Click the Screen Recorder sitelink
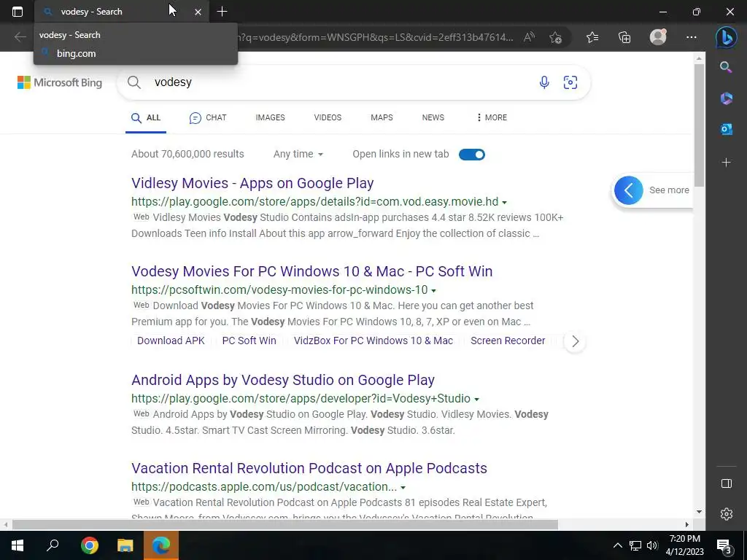Image resolution: width=747 pixels, height=560 pixels. pyautogui.click(x=508, y=341)
